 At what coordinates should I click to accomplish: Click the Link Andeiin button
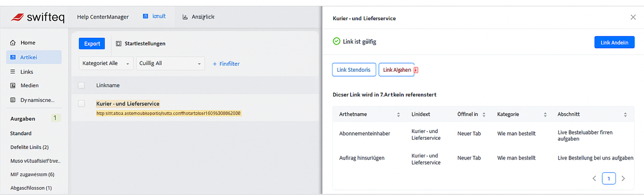(x=614, y=42)
